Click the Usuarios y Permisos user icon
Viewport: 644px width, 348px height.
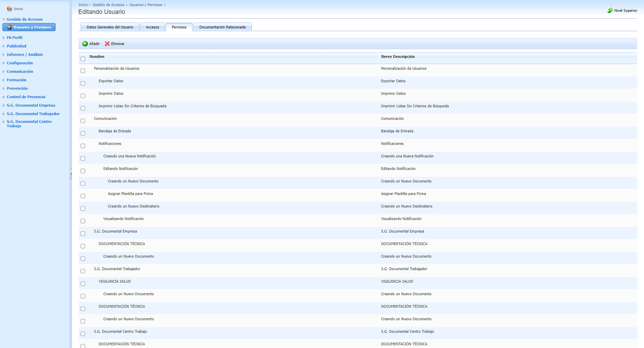tap(9, 27)
